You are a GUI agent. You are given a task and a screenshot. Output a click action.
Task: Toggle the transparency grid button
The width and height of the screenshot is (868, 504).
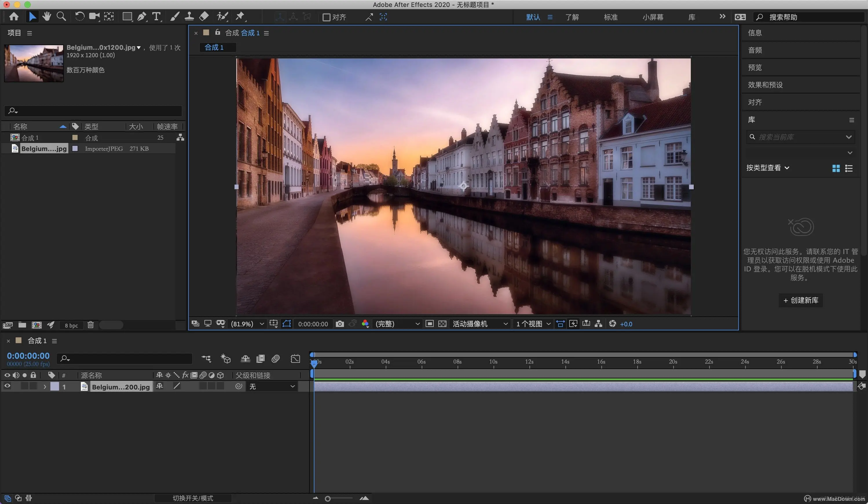coord(442,324)
